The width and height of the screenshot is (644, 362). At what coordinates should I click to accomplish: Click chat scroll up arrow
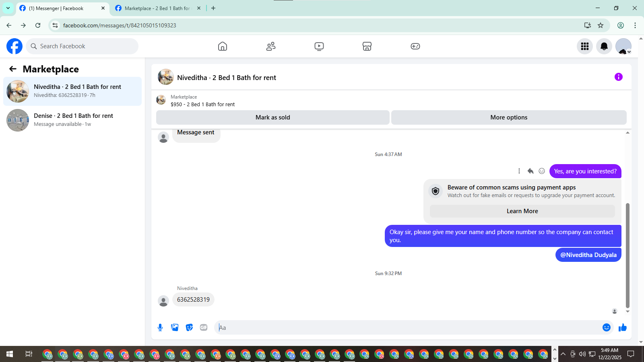[x=627, y=132]
